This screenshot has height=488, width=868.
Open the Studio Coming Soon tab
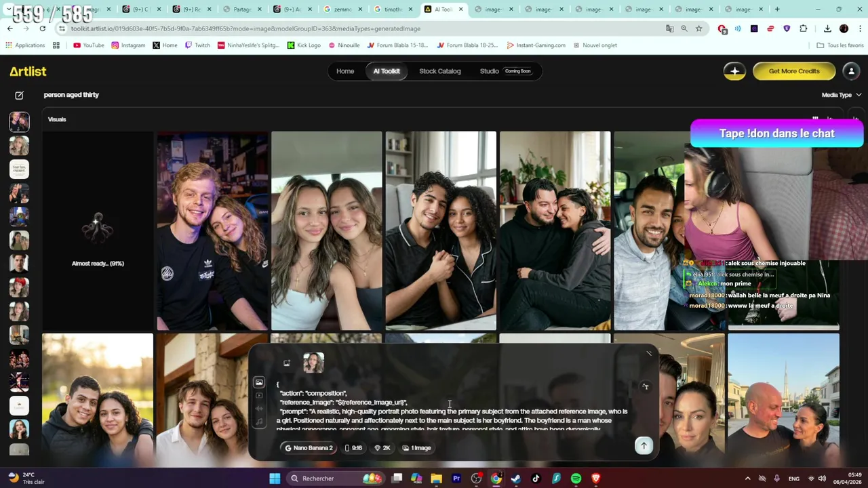click(505, 71)
